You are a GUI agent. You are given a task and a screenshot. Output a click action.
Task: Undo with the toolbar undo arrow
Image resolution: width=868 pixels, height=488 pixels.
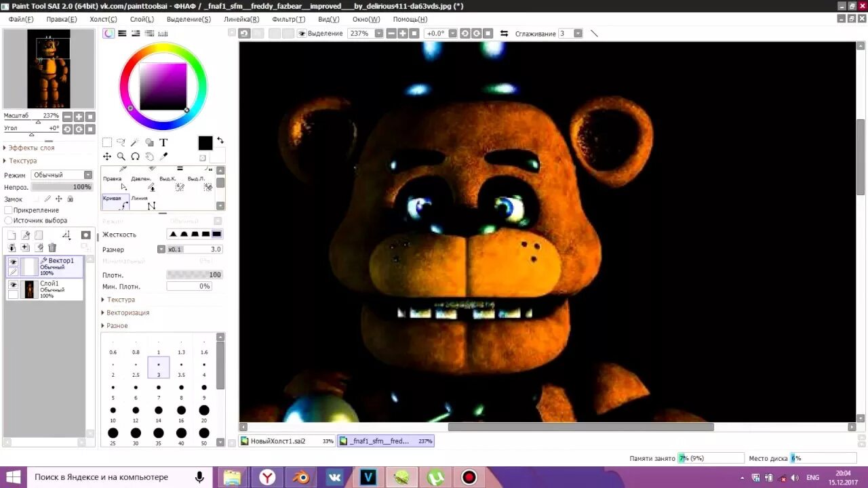point(245,33)
